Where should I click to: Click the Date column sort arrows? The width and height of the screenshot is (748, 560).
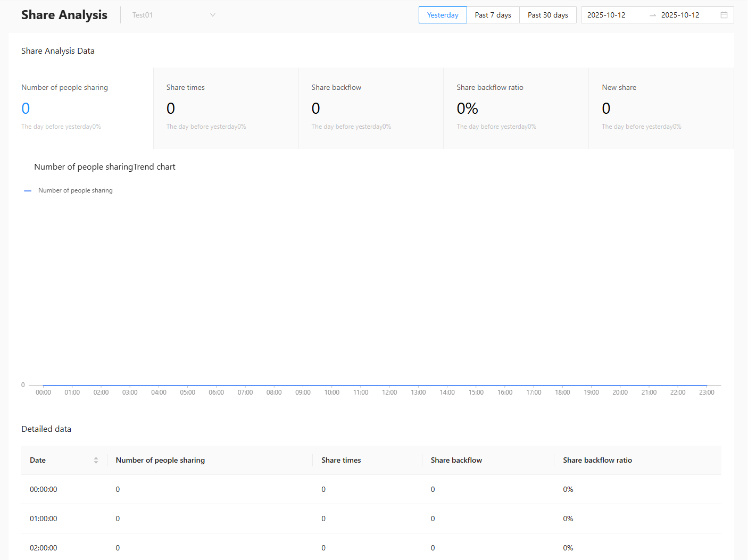[96, 461]
